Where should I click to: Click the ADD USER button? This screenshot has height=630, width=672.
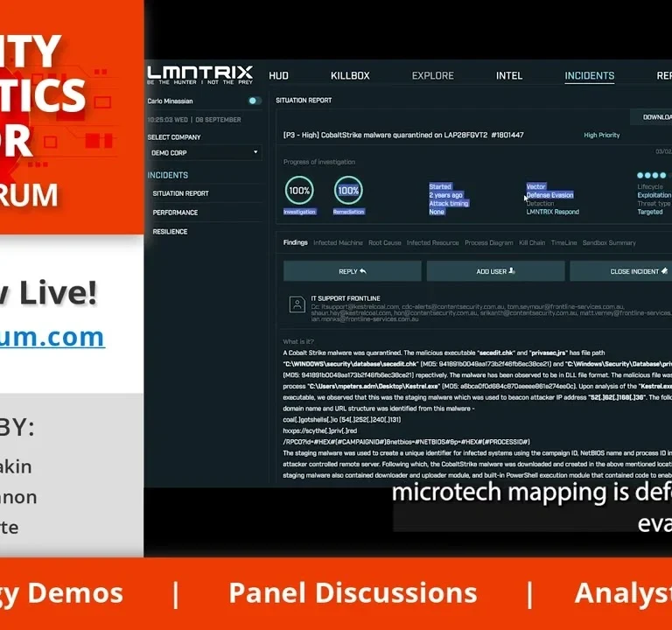click(x=495, y=271)
